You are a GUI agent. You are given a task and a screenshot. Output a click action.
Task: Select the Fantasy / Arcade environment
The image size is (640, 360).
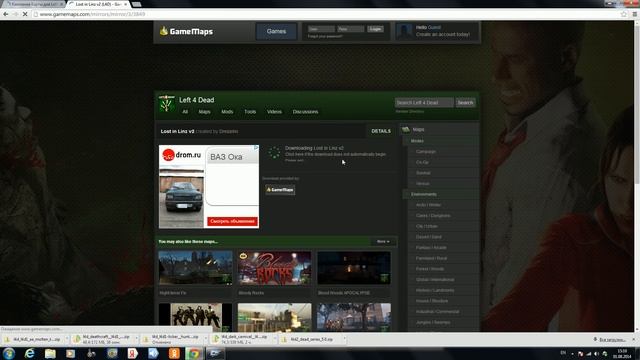(x=431, y=248)
